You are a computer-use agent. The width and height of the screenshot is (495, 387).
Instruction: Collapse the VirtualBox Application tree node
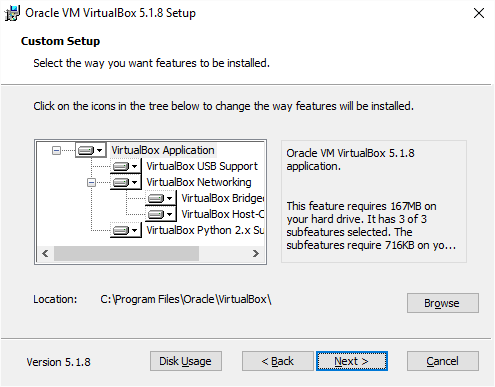[56, 151]
